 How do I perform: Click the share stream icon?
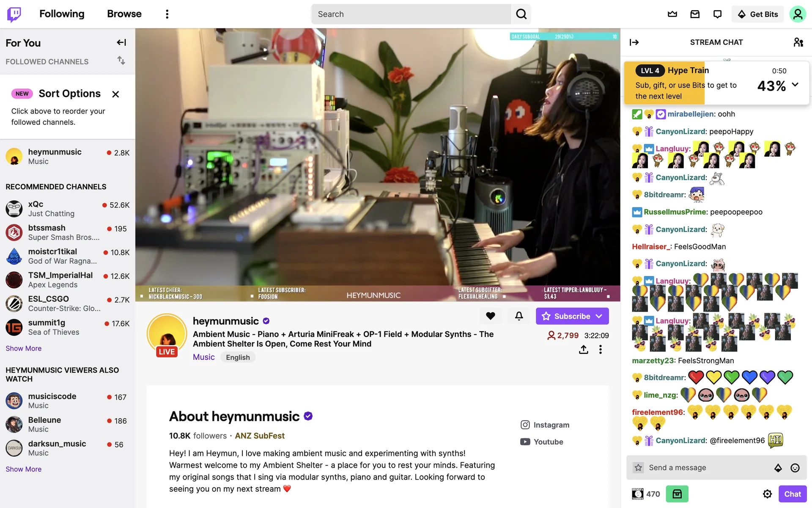point(584,349)
